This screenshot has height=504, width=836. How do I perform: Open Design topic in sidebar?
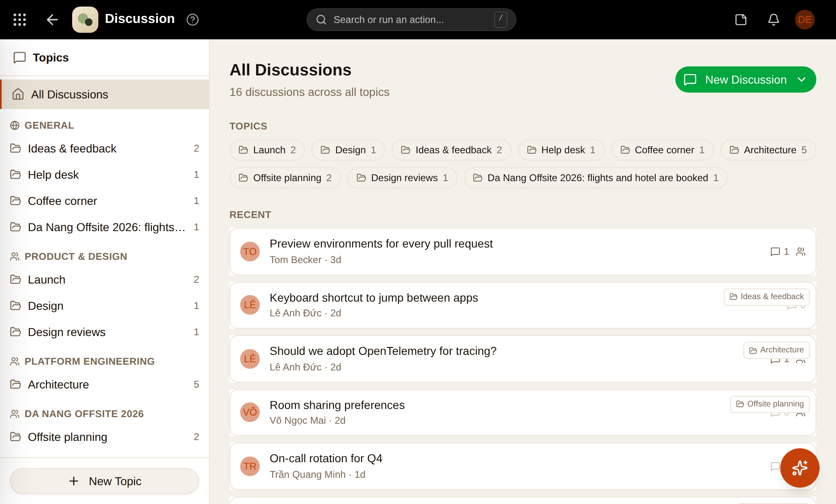104,306
